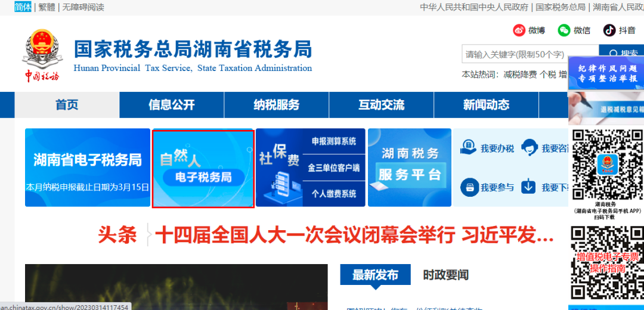Open the WeChat icon link

coord(564,30)
